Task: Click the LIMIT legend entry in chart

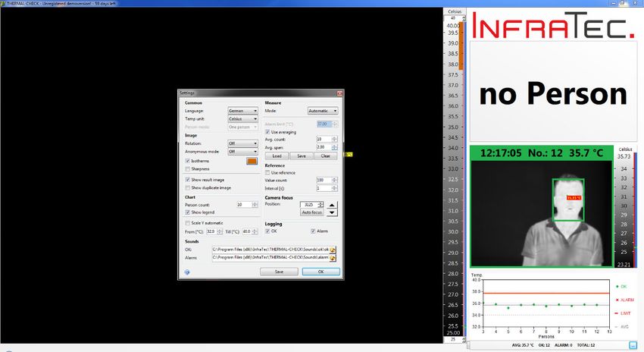Action: [x=623, y=313]
